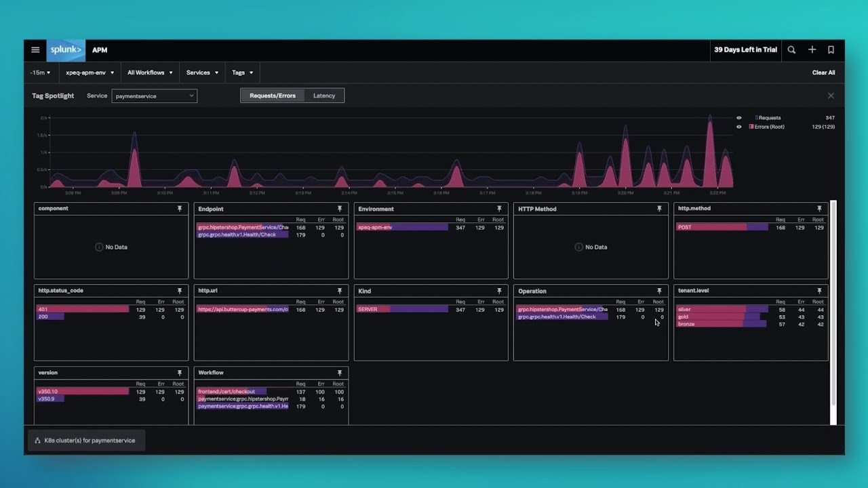Image resolution: width=868 pixels, height=488 pixels.
Task: Open the Tags filter dropdown
Action: click(x=243, y=73)
